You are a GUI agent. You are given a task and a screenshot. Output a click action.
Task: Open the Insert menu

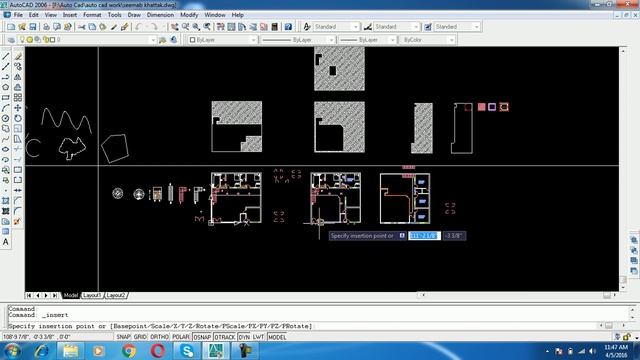[x=69, y=15]
